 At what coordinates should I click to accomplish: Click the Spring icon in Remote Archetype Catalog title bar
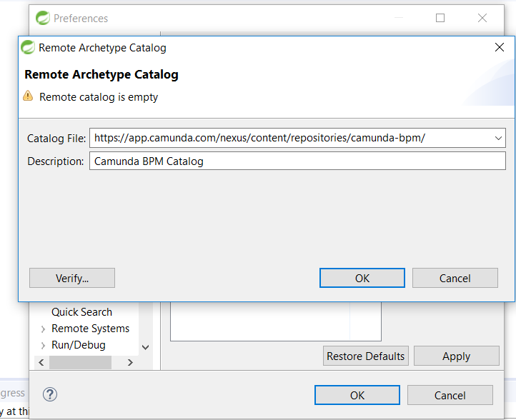coord(29,48)
